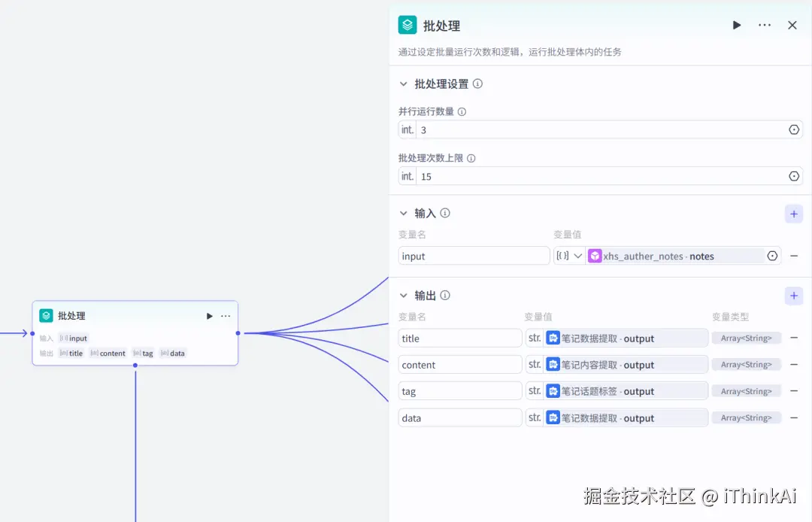Screen dimensions: 812x522
Task: Add a new input variable with plus button
Action: (x=794, y=214)
